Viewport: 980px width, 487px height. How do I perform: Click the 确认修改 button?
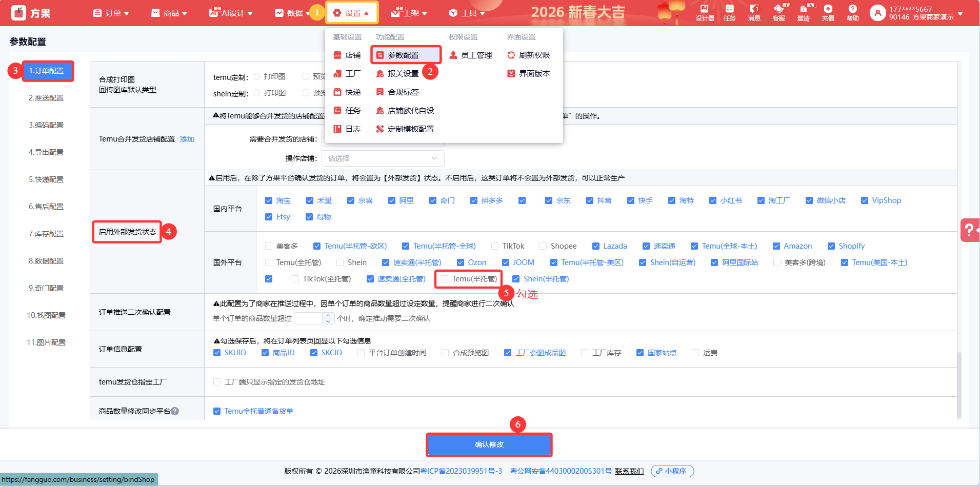[x=489, y=444]
